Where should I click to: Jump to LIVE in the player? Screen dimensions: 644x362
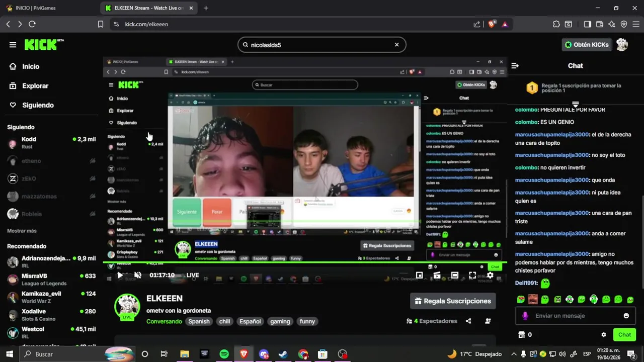coord(193,275)
